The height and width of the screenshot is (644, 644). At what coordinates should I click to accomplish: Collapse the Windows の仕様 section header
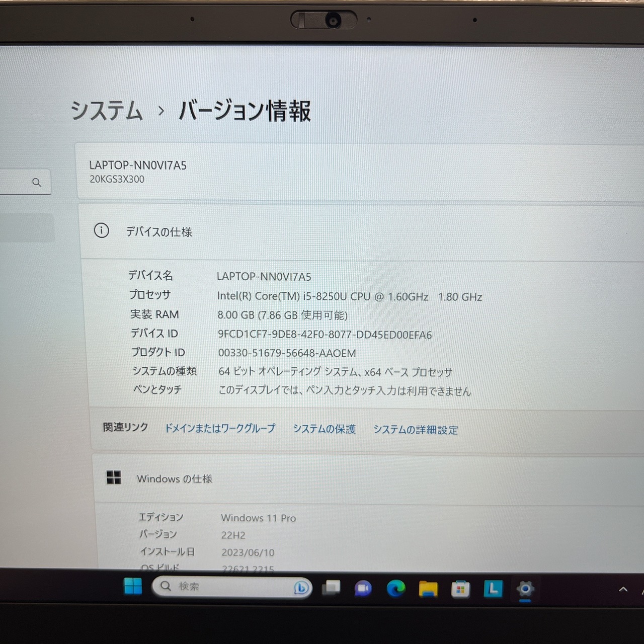(369, 478)
